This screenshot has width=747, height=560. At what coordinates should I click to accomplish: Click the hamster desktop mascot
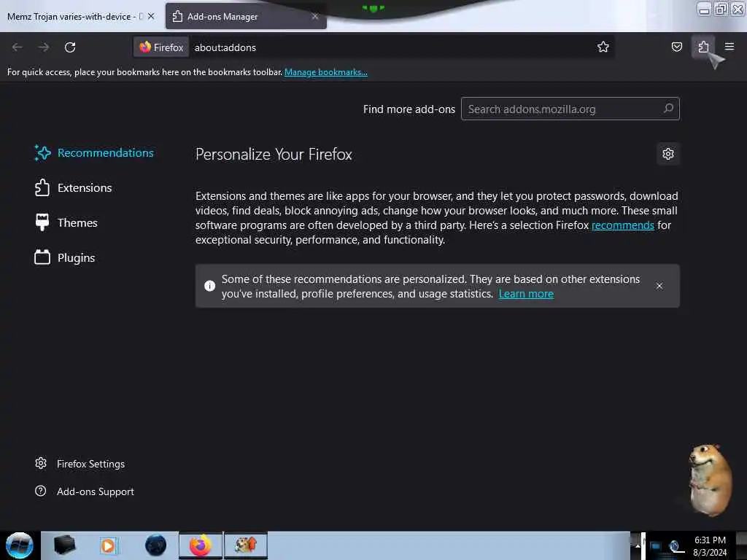(709, 480)
